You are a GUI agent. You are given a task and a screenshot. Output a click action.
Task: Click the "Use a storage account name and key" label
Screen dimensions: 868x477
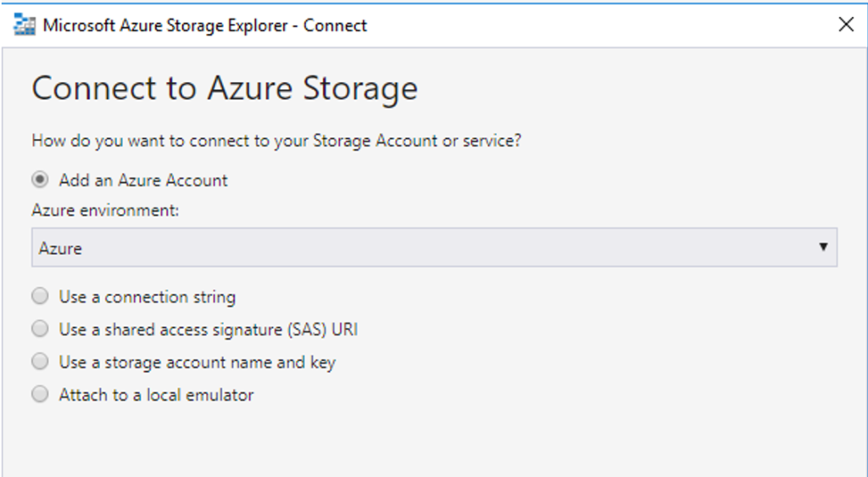(x=197, y=363)
